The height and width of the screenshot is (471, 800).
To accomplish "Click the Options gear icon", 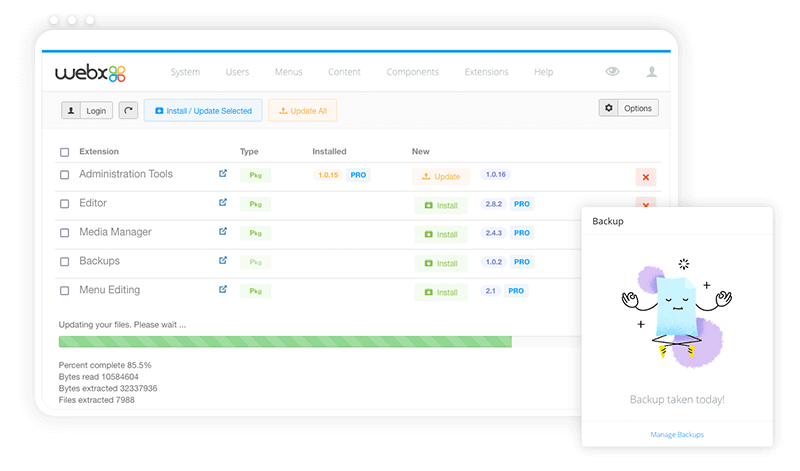I will point(609,108).
